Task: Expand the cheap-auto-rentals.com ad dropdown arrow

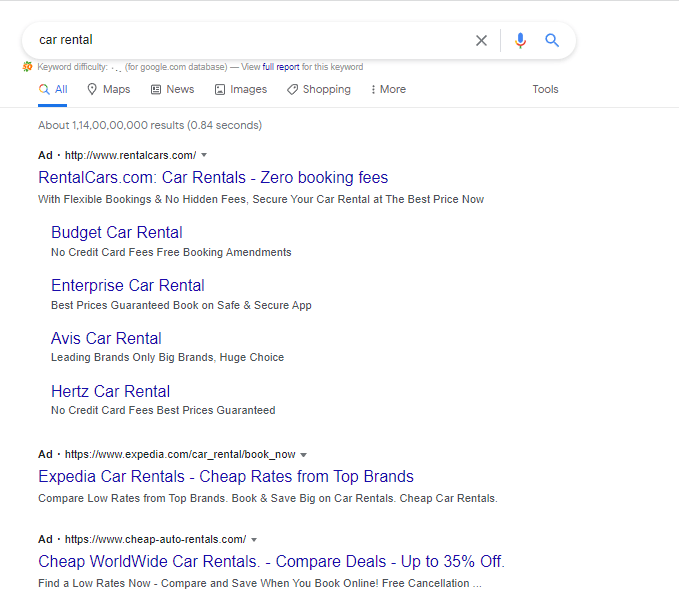Action: click(254, 540)
